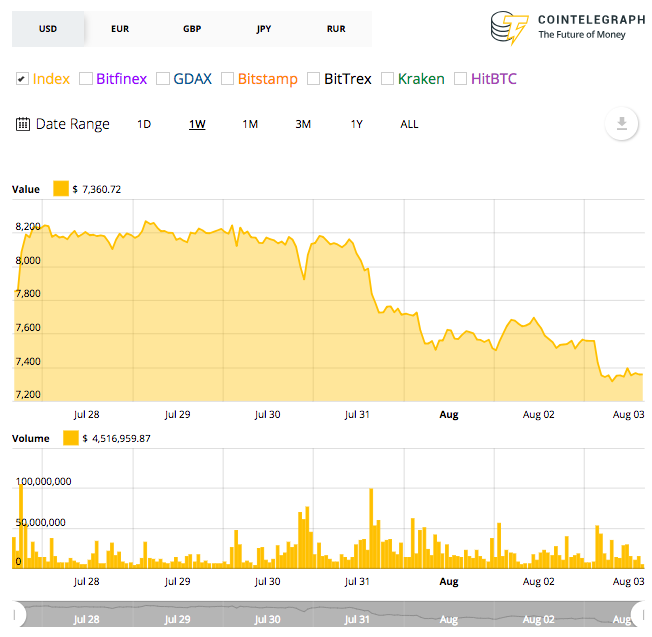Viewport: 652px width, 637px height.
Task: Click the 100,000,000 volume axis label
Action: coord(43,481)
